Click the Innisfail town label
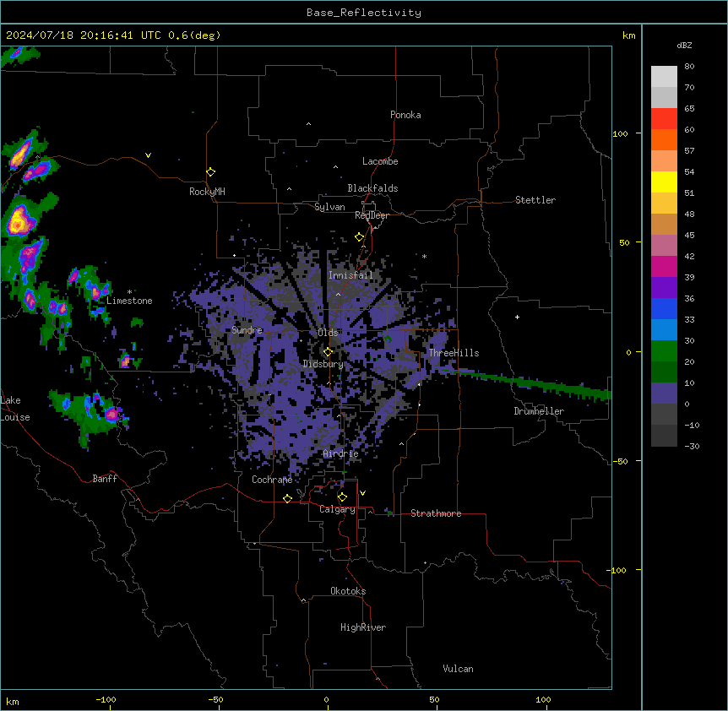The height and width of the screenshot is (711, 728). pos(350,275)
